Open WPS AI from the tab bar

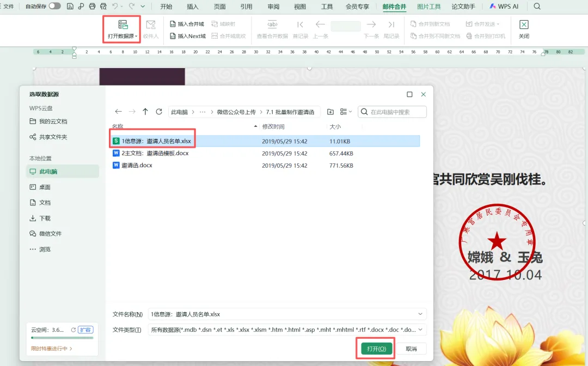tap(504, 7)
